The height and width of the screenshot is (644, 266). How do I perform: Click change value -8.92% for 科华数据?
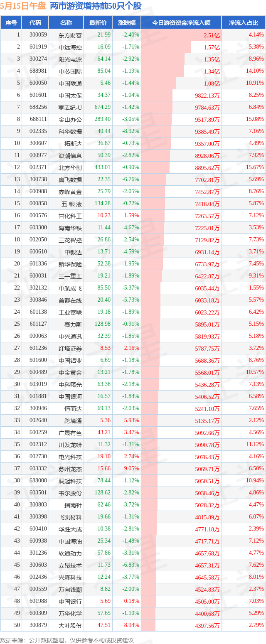[x=131, y=131]
